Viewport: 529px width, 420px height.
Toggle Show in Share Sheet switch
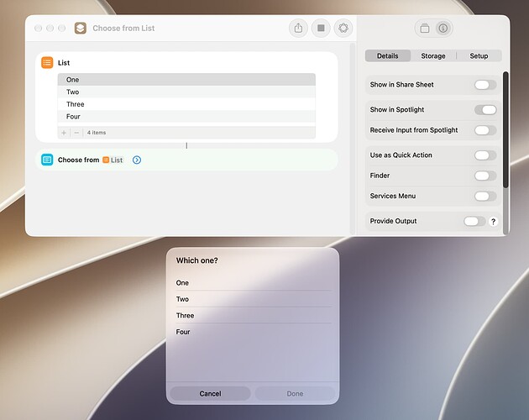[x=485, y=85]
